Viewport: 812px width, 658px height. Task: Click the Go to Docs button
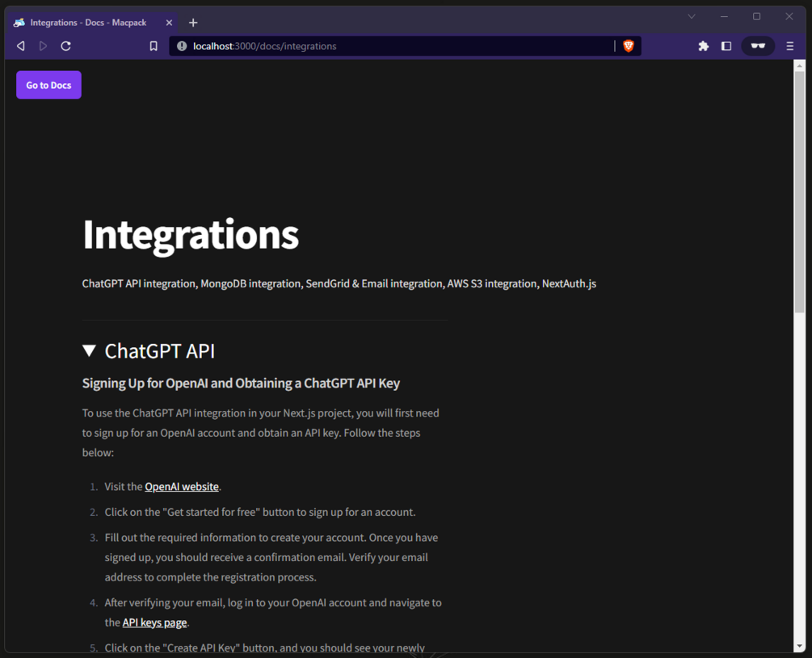tap(48, 86)
